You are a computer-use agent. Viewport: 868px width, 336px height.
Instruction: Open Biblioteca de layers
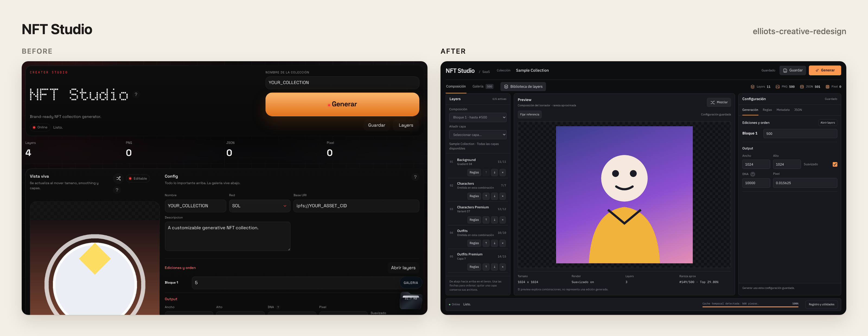523,86
